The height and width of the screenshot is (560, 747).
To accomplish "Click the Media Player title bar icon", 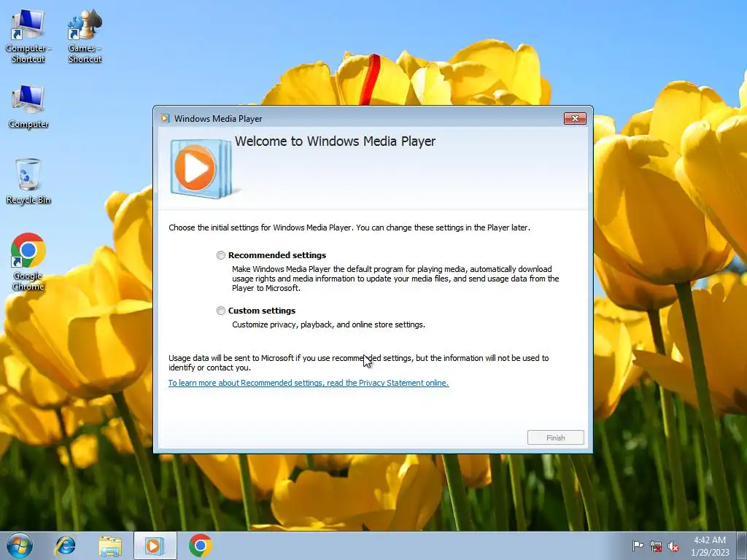I will 165,119.
